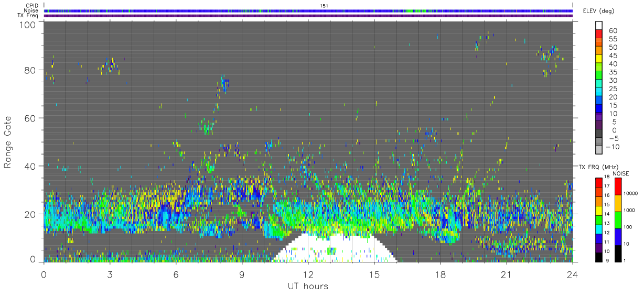Select the black swatch in TX FRQ bar
This screenshot has width=644, height=297.
tap(599, 257)
